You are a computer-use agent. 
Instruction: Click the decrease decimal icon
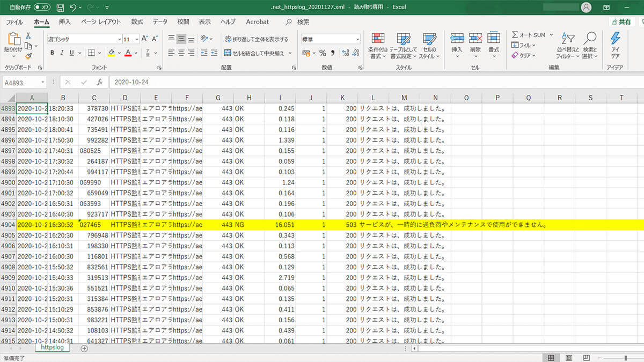(x=356, y=53)
